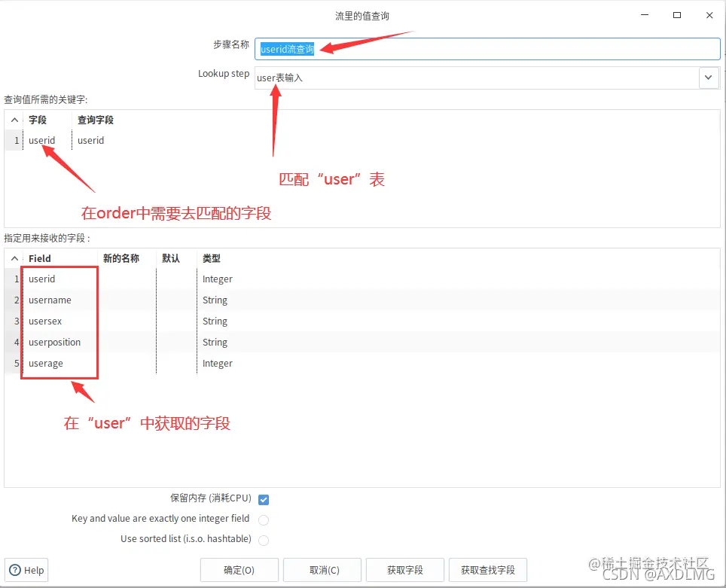Click the String type cell for username
Viewport: 726px width, 588px height.
215,300
